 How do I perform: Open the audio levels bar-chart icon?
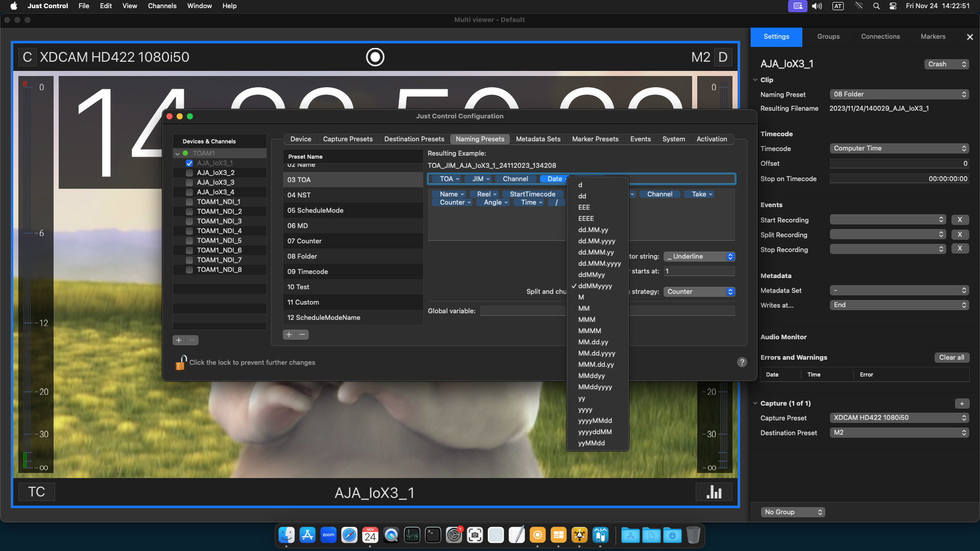point(714,492)
